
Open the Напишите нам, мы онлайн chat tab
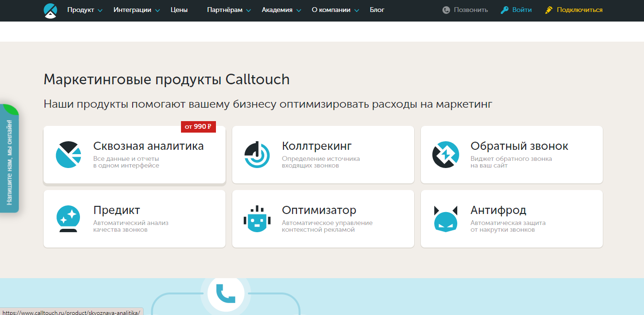[x=10, y=158]
